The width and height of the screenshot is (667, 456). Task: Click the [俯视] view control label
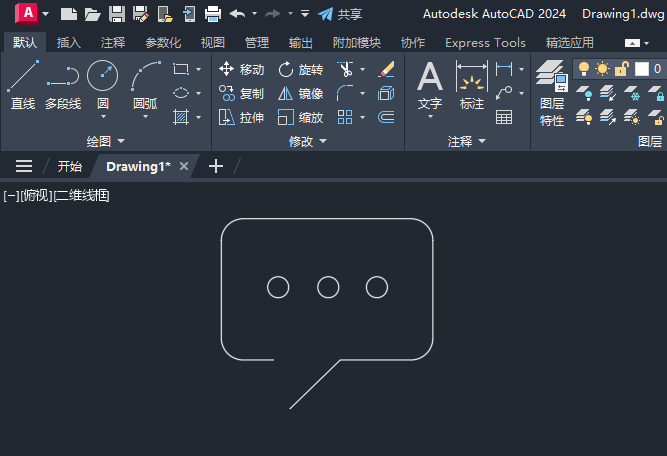[37, 196]
